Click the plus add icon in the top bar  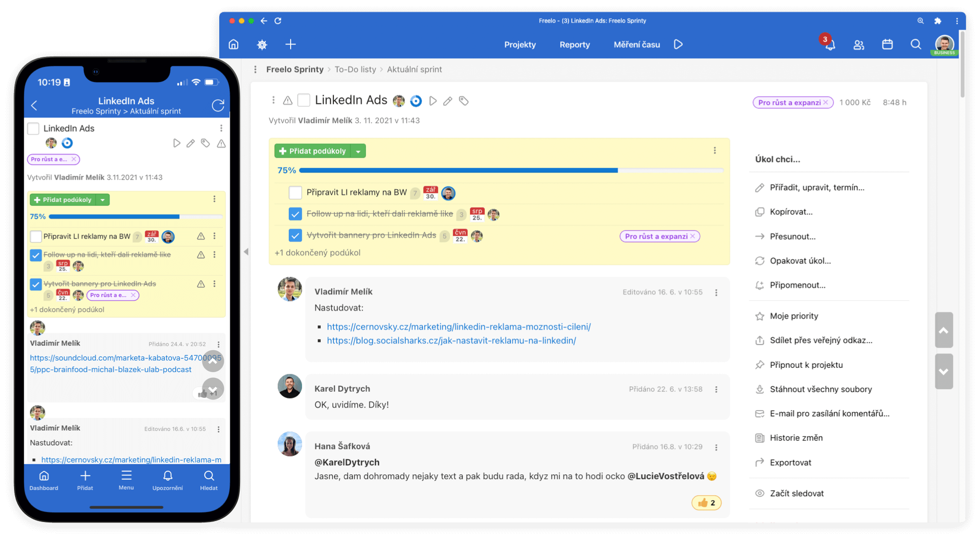coord(290,44)
